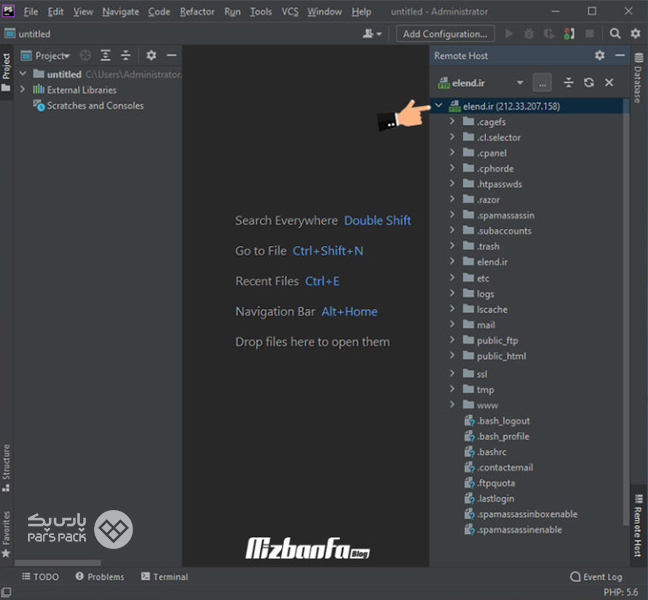Expand the www folder

click(x=452, y=404)
